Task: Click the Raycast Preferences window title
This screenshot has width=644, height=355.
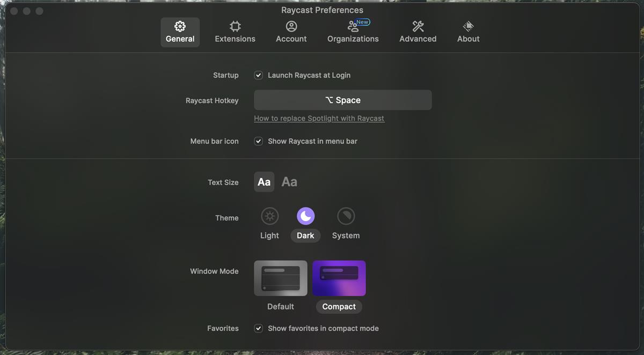Action: coord(322,10)
